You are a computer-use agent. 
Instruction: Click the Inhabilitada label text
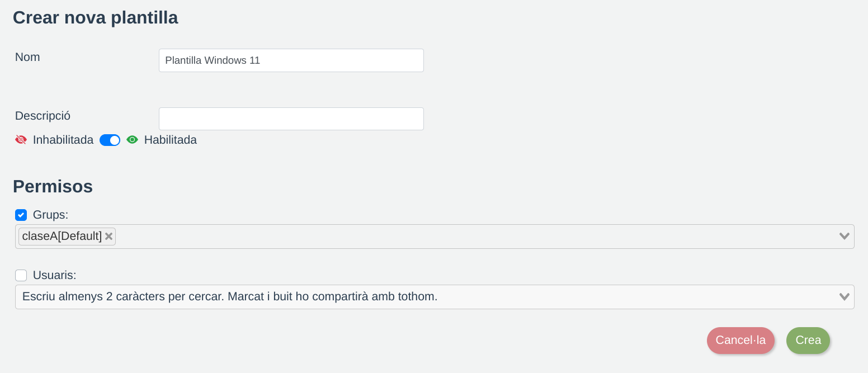tap(63, 140)
